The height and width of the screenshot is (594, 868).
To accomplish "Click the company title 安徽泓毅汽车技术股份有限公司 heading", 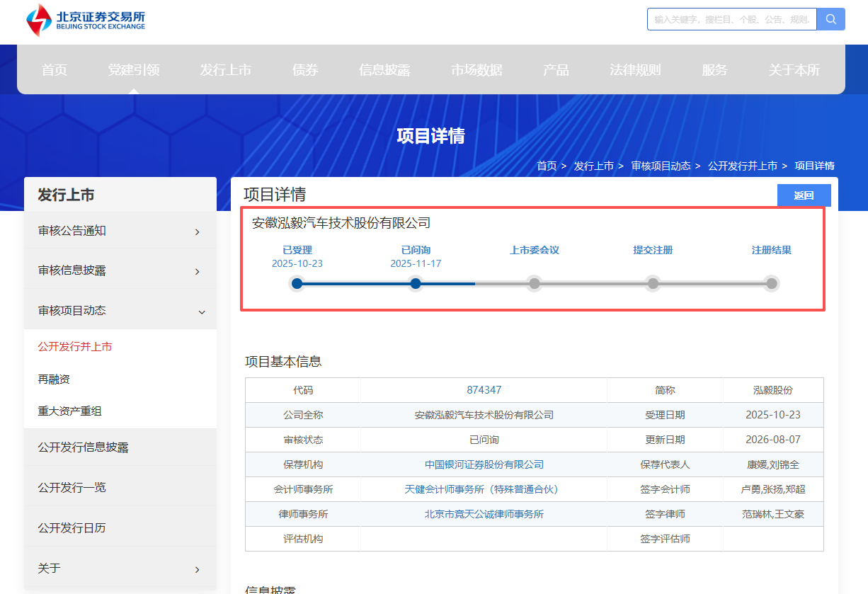I will point(341,223).
